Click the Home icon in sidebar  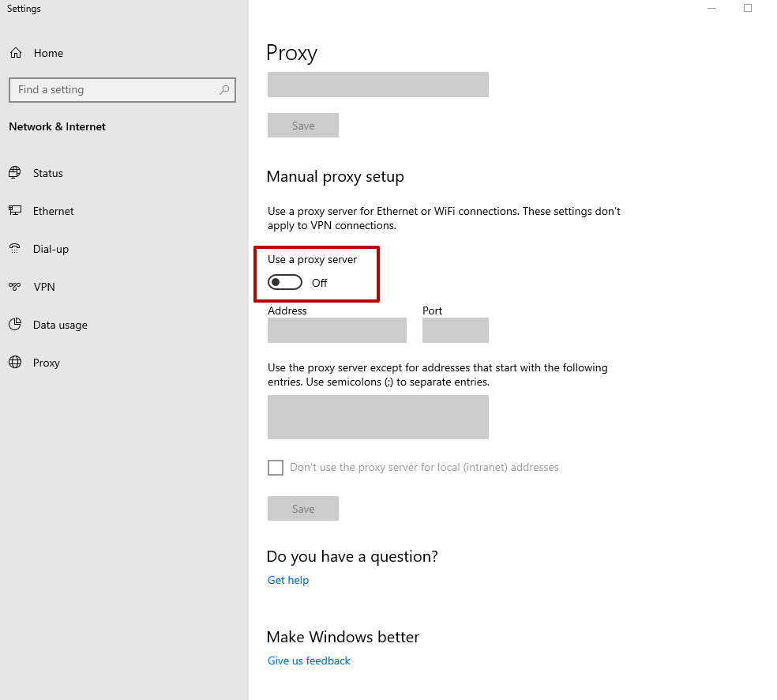coord(15,53)
